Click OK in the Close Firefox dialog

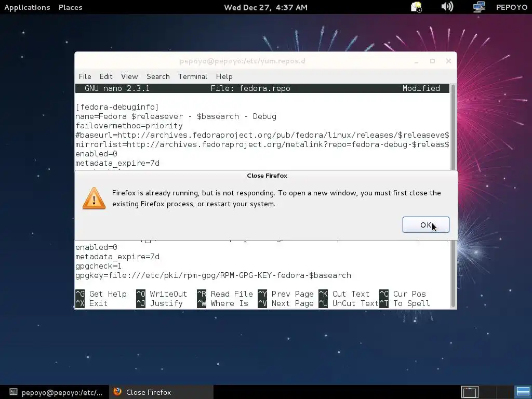[x=426, y=224]
